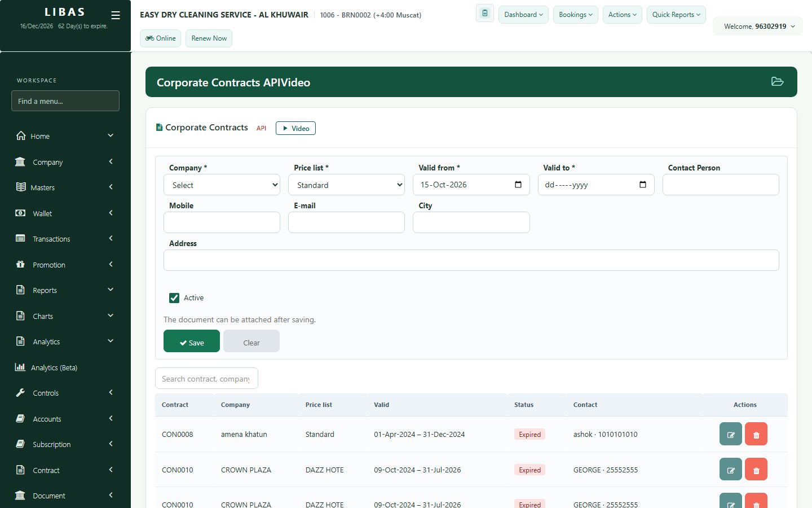
Task: Open calendar picker in Valid to field
Action: pos(643,185)
